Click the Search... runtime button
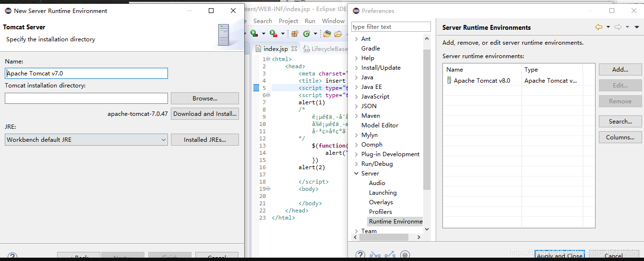Viewport: 644px width, 261px height. pos(620,122)
